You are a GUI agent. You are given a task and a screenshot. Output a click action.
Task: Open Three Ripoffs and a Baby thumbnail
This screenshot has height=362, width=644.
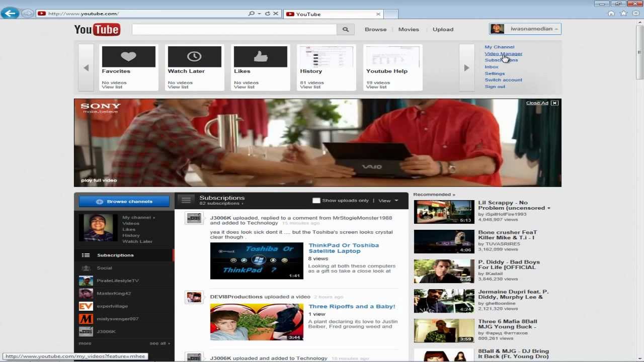(x=257, y=322)
